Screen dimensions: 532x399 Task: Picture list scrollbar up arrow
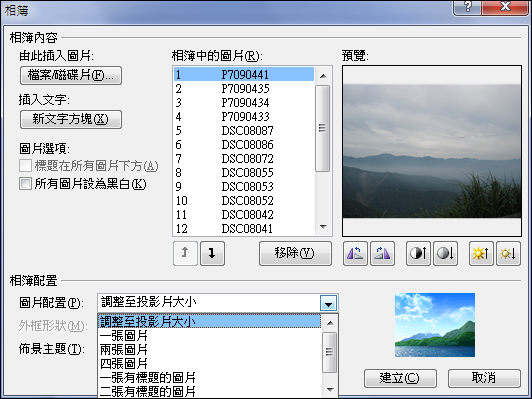(323, 76)
